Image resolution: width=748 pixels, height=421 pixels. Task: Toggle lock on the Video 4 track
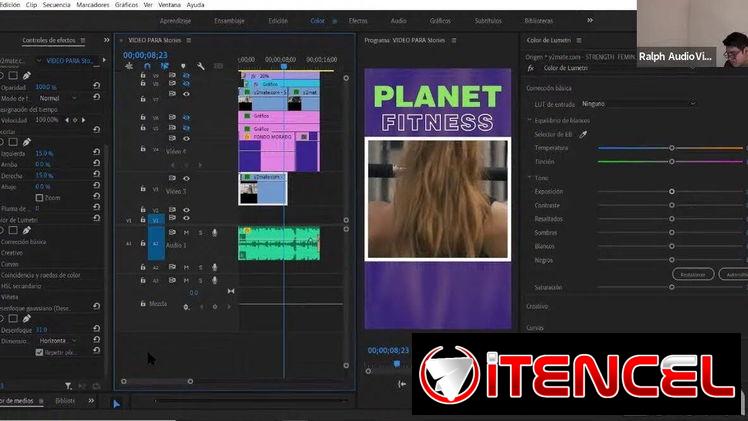point(143,149)
